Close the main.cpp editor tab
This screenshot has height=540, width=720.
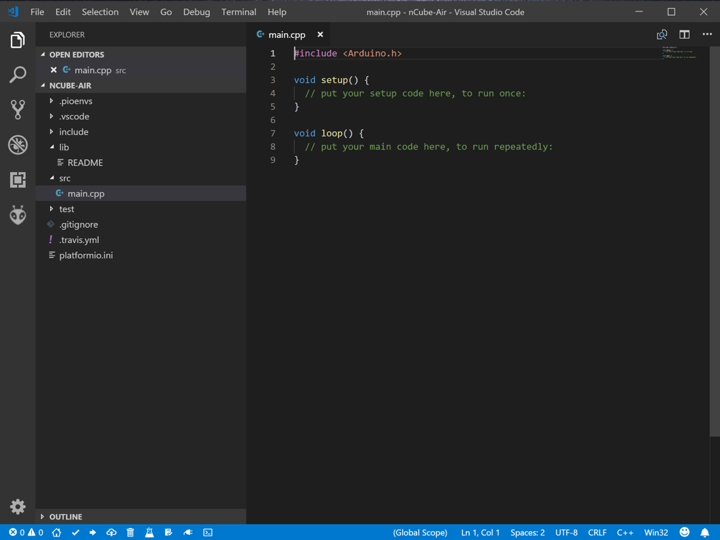(320, 34)
